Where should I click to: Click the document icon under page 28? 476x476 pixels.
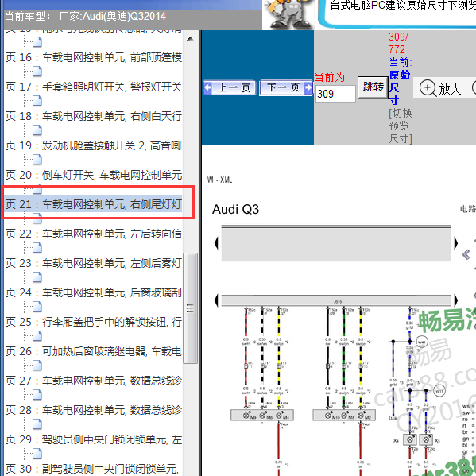click(37, 424)
